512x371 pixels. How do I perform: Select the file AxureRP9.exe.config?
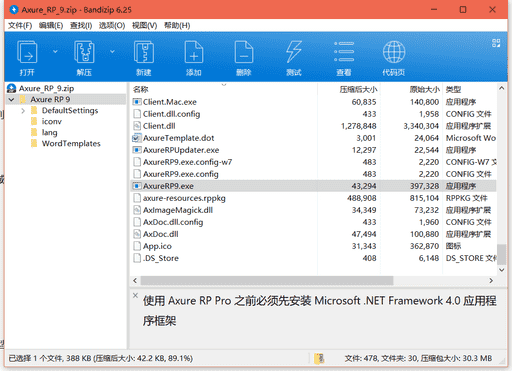(x=181, y=174)
